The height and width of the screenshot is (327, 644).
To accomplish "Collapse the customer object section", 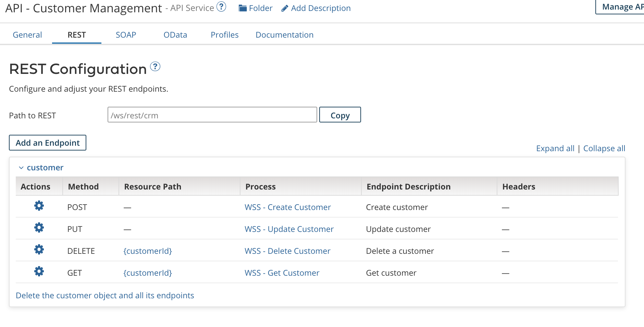I will click(x=21, y=168).
